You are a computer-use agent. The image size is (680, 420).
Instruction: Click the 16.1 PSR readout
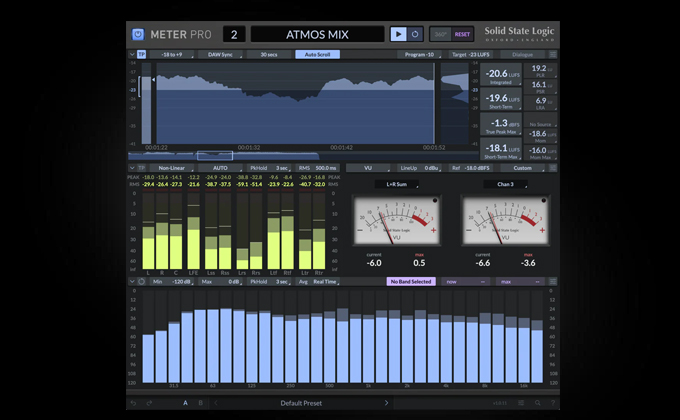click(x=540, y=87)
